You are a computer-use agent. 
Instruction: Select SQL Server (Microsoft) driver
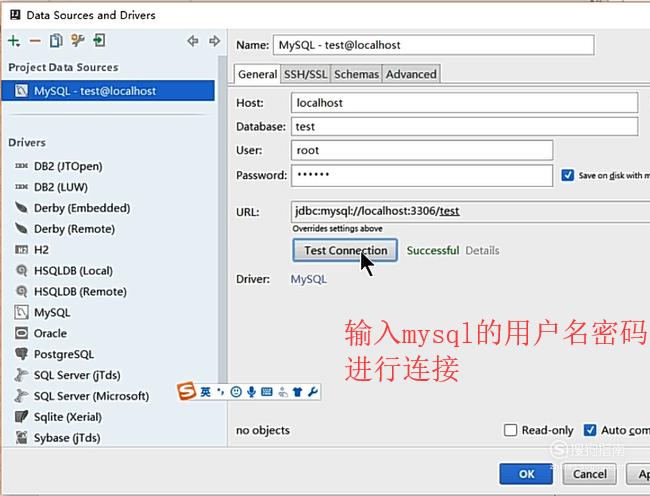tap(91, 396)
